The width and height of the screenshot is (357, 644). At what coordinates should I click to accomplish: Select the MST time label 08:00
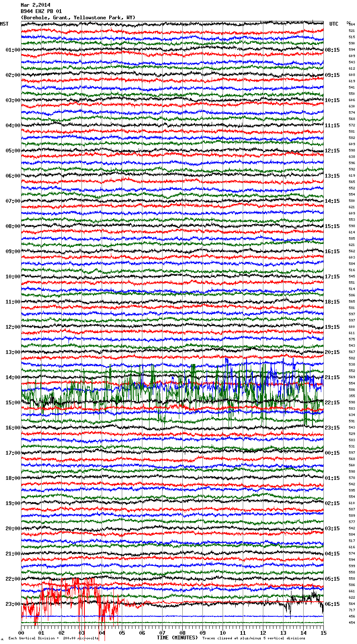[x=13, y=226]
